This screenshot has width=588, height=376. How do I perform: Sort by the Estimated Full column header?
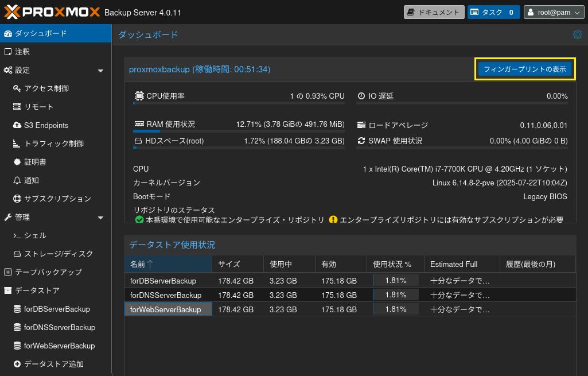pos(462,264)
